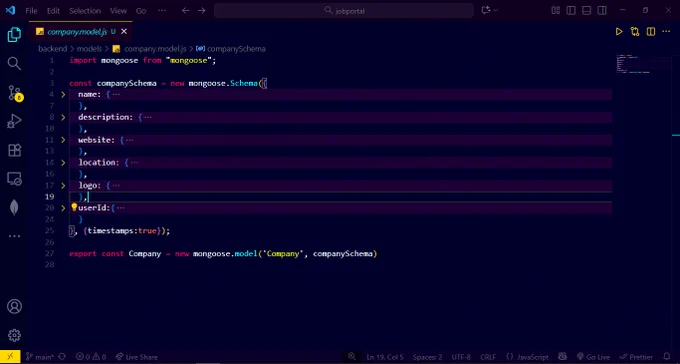680x364 pixels.
Task: Open Source Control view with pending badge
Action: click(x=14, y=92)
